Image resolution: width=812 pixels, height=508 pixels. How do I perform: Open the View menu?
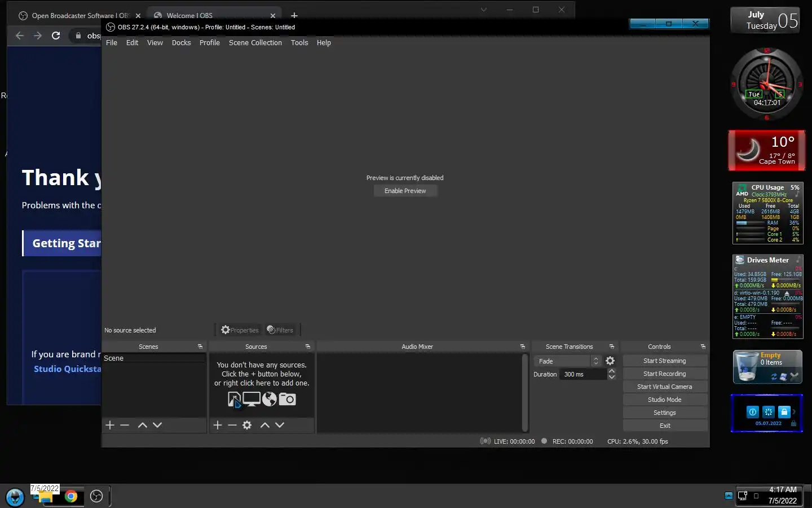(155, 42)
